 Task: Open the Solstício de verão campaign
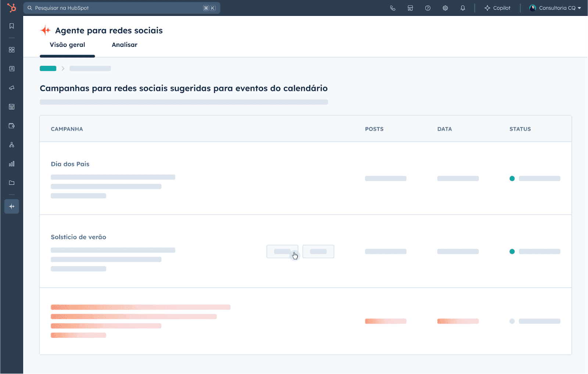click(x=79, y=237)
